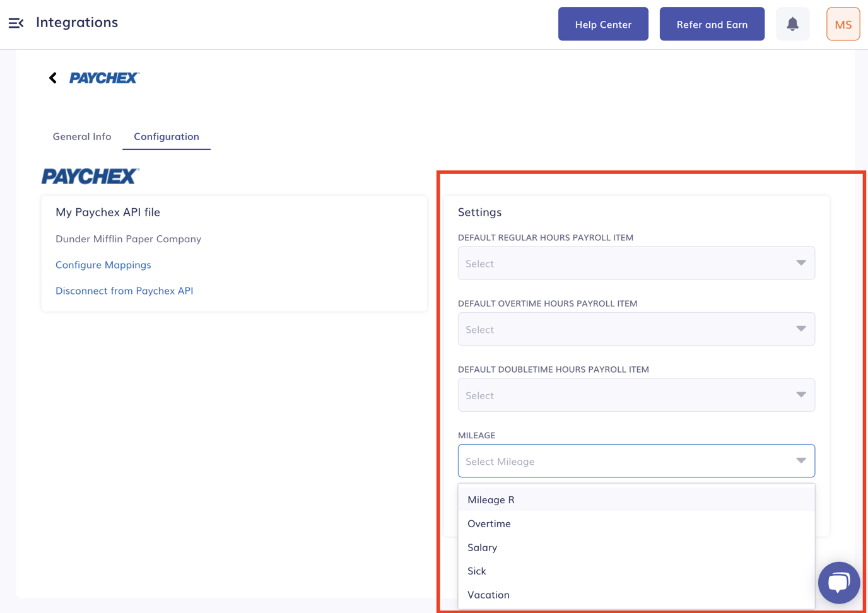This screenshot has width=868, height=613.
Task: Open the notifications bell
Action: (x=792, y=23)
